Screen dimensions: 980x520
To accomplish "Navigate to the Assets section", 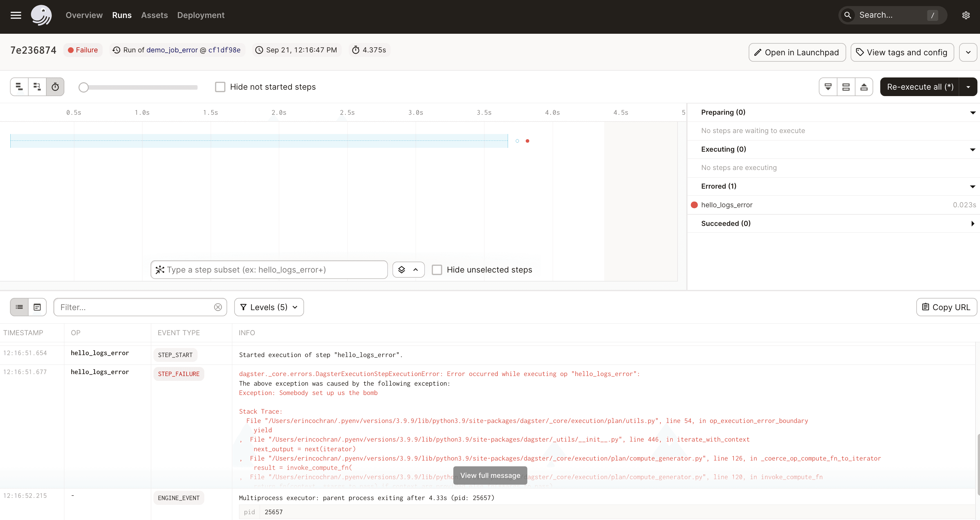I will [154, 15].
